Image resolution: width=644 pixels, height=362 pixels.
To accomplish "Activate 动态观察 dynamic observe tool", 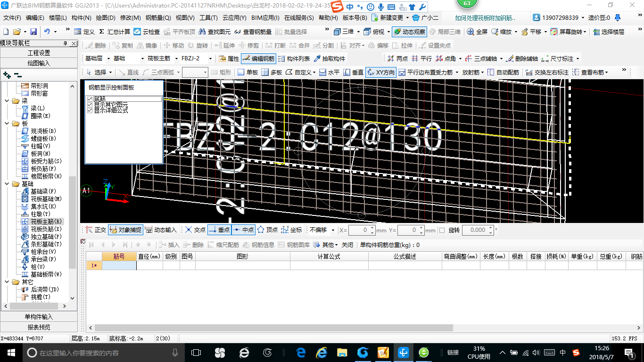I will pyautogui.click(x=409, y=32).
